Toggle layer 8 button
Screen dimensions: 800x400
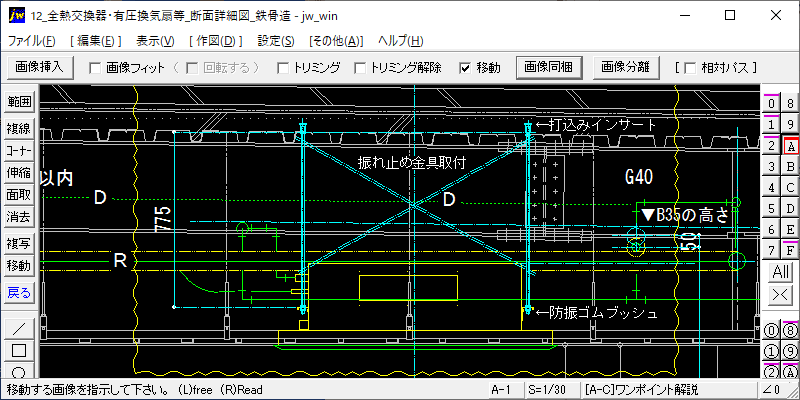[790, 104]
